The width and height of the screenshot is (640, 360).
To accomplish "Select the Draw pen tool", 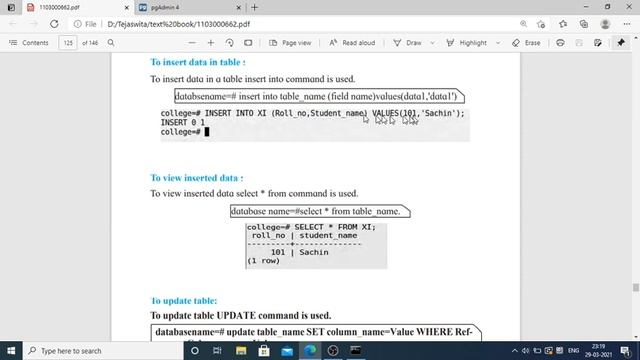I will point(407,42).
